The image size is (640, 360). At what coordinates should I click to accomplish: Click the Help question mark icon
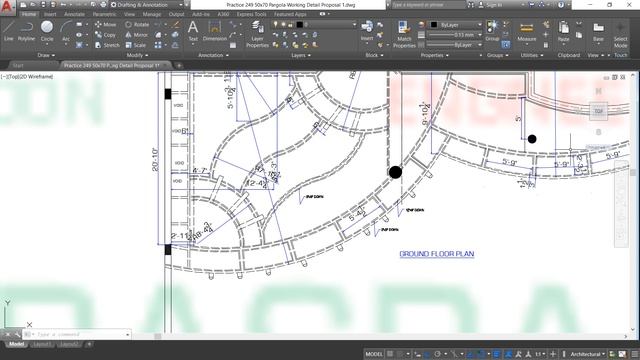(x=561, y=5)
